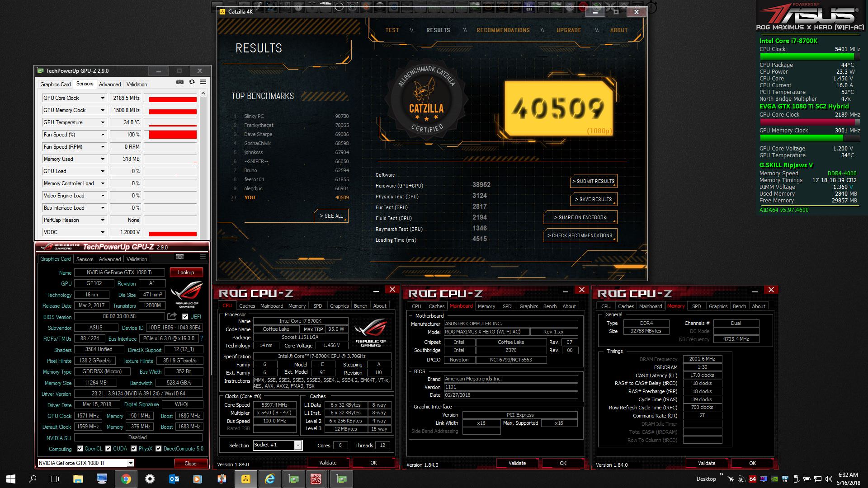Click CHECK RECOMMENDATIONS in Catzilla
The height and width of the screenshot is (488, 868).
click(x=580, y=235)
